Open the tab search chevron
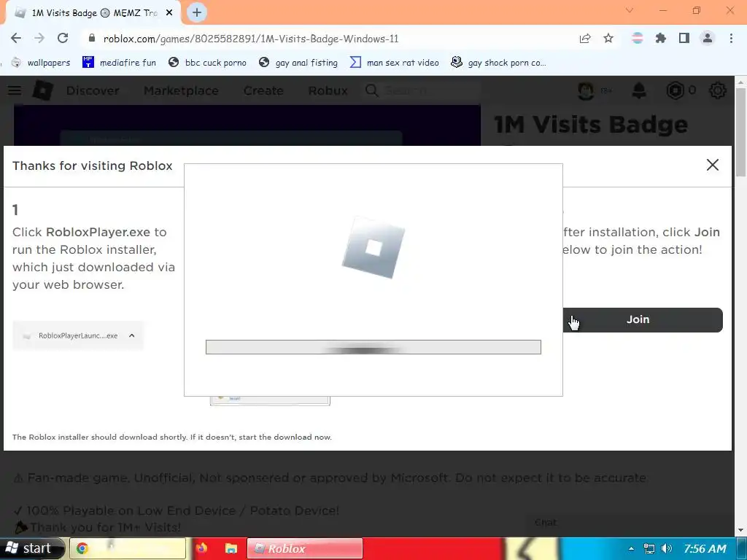The image size is (747, 560). click(x=630, y=10)
